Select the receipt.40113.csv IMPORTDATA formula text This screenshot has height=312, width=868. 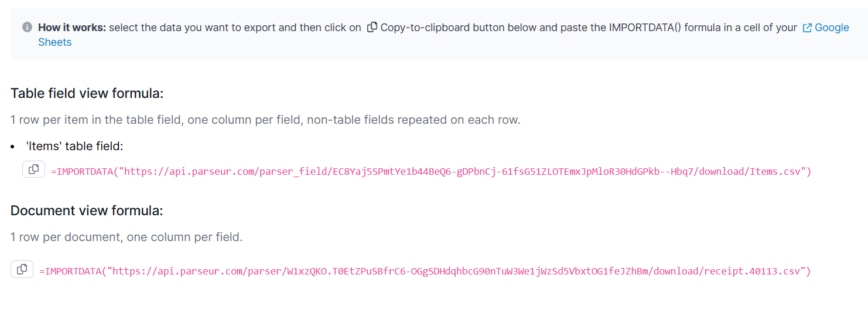coord(425,271)
